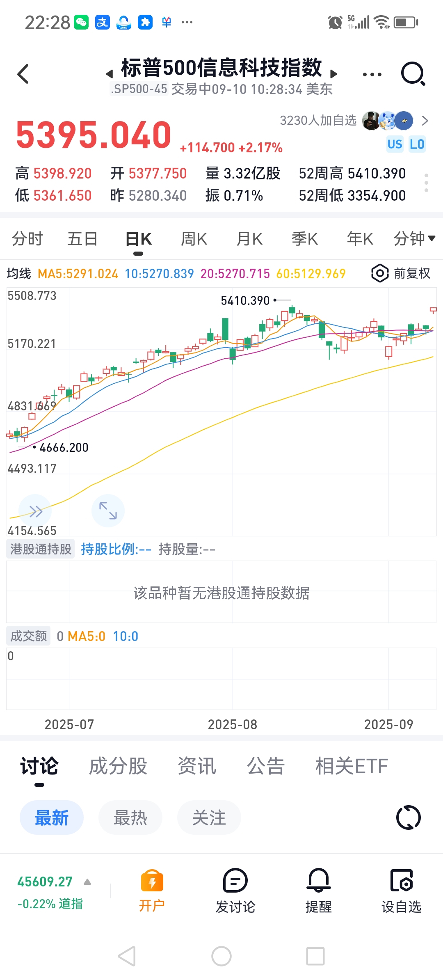Tap the back arrow icon
443x980 pixels.
click(23, 74)
